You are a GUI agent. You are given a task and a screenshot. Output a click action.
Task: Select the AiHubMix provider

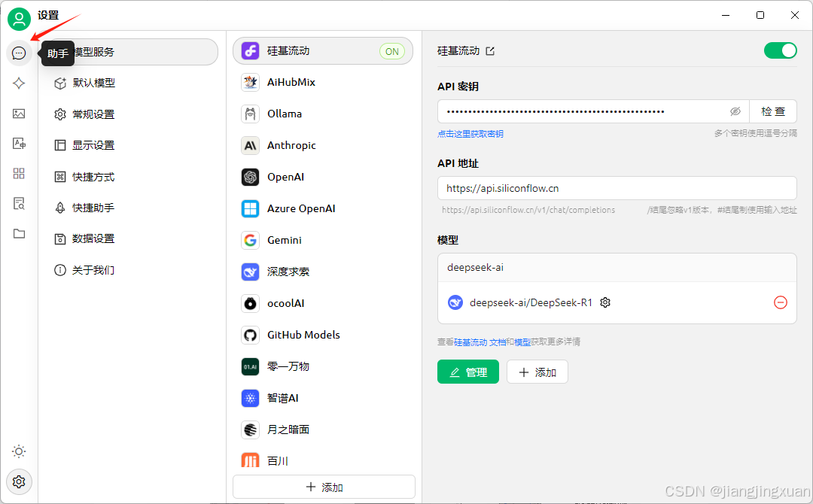[x=323, y=82]
